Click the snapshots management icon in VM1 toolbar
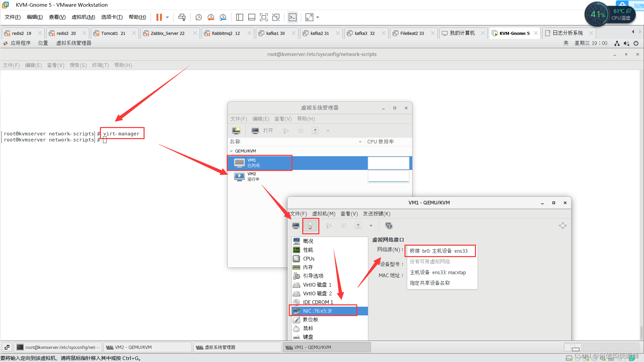The image size is (644, 362). tap(389, 226)
